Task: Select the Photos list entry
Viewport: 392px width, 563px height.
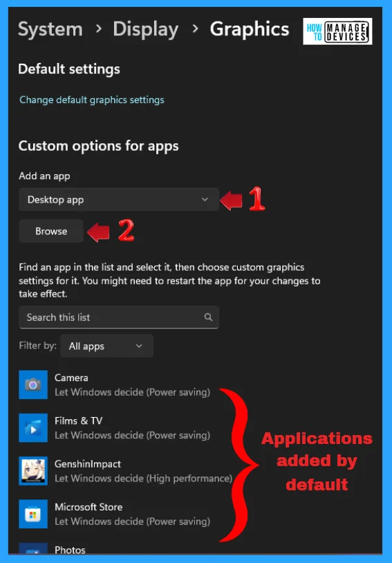Action: coord(53,549)
